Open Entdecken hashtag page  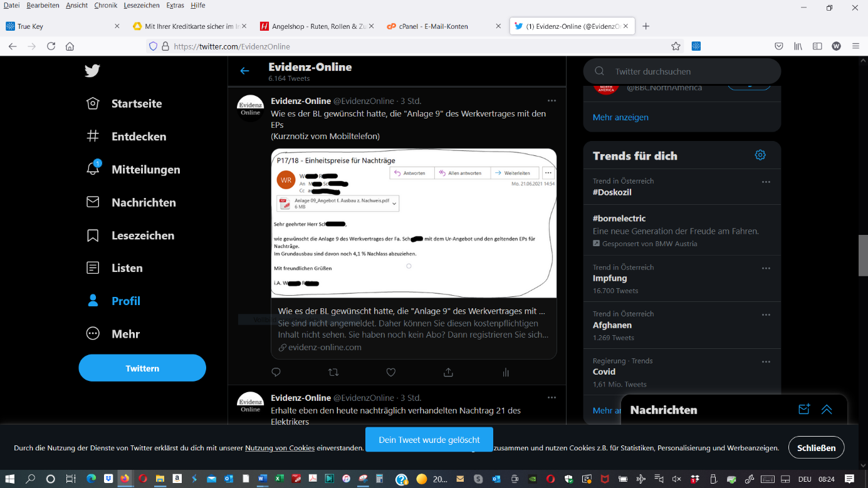pos(126,136)
